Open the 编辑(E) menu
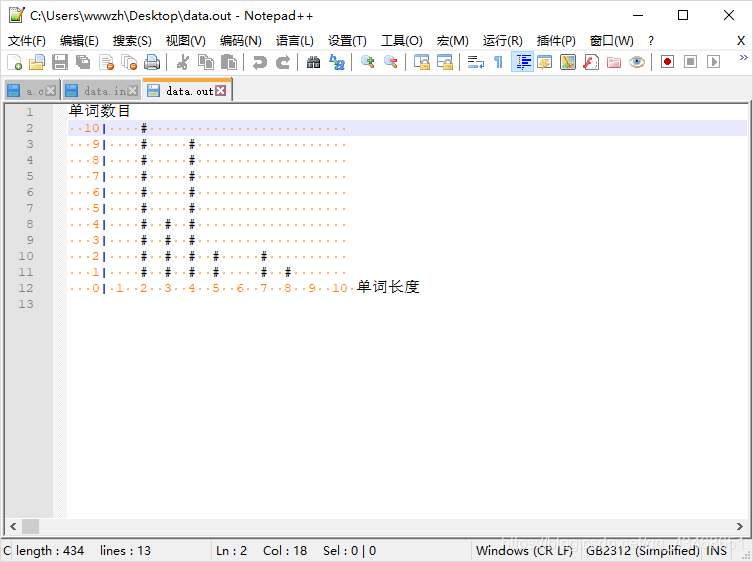Viewport: 753px width, 562px height. tap(79, 41)
